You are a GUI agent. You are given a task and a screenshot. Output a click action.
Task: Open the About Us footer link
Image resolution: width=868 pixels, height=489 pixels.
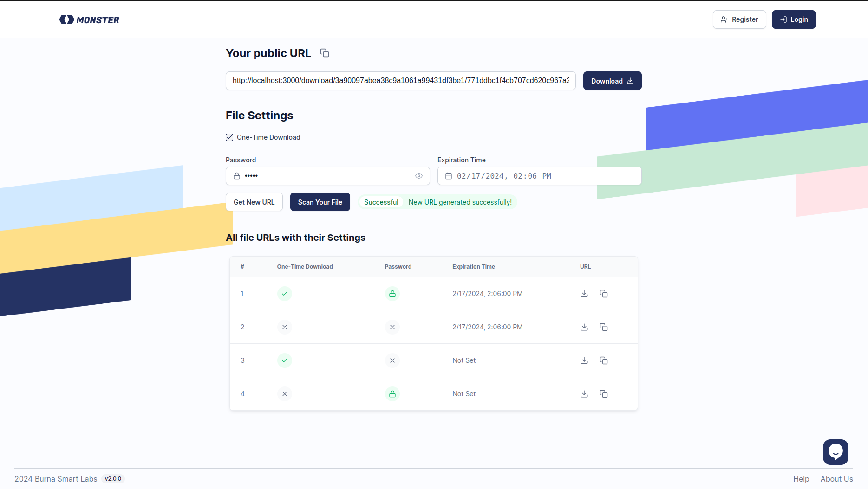coord(836,479)
